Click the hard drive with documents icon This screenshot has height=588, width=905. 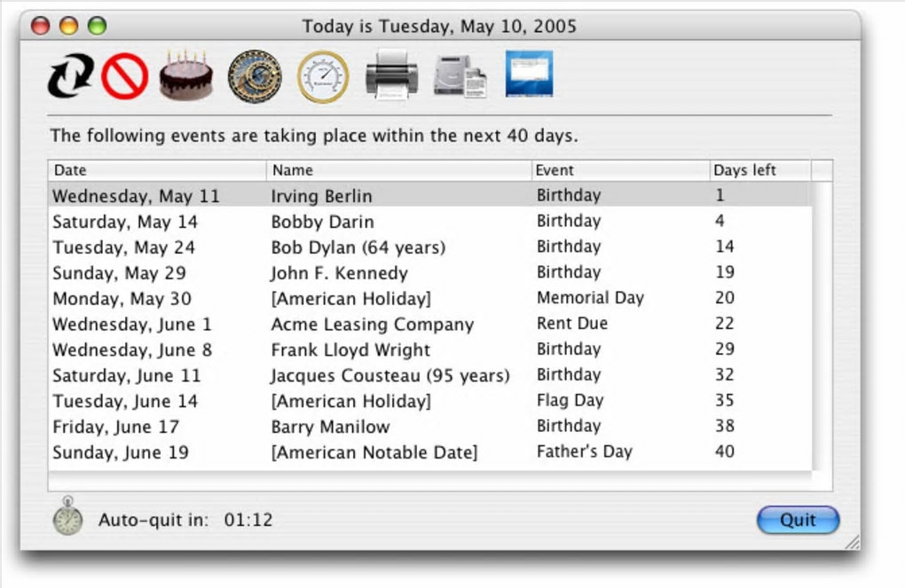(460, 76)
